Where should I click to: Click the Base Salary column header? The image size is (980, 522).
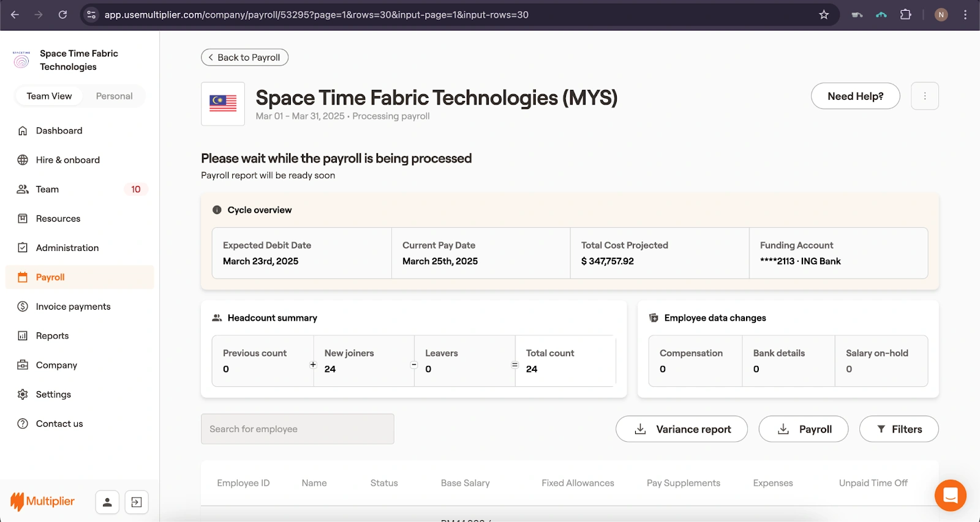click(x=466, y=483)
